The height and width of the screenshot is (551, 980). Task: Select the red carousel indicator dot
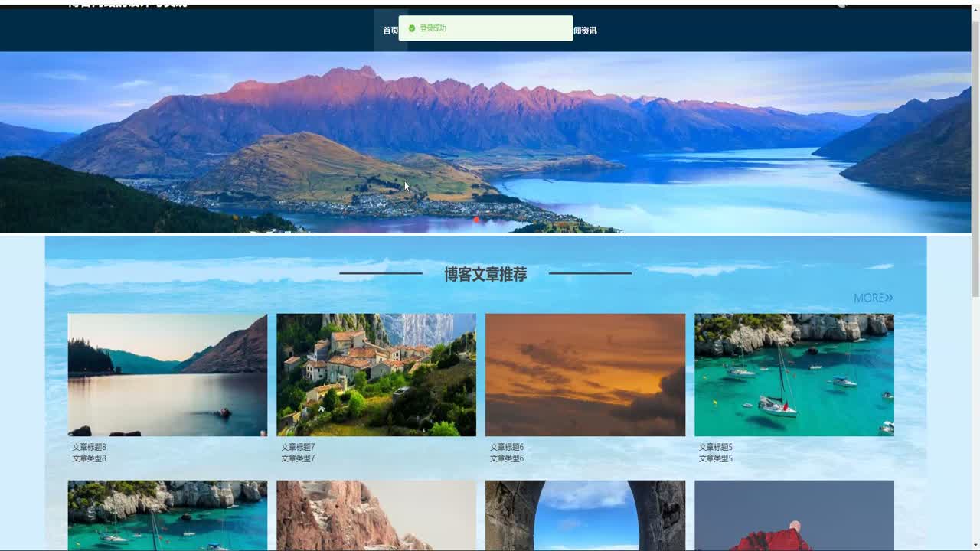(x=476, y=220)
